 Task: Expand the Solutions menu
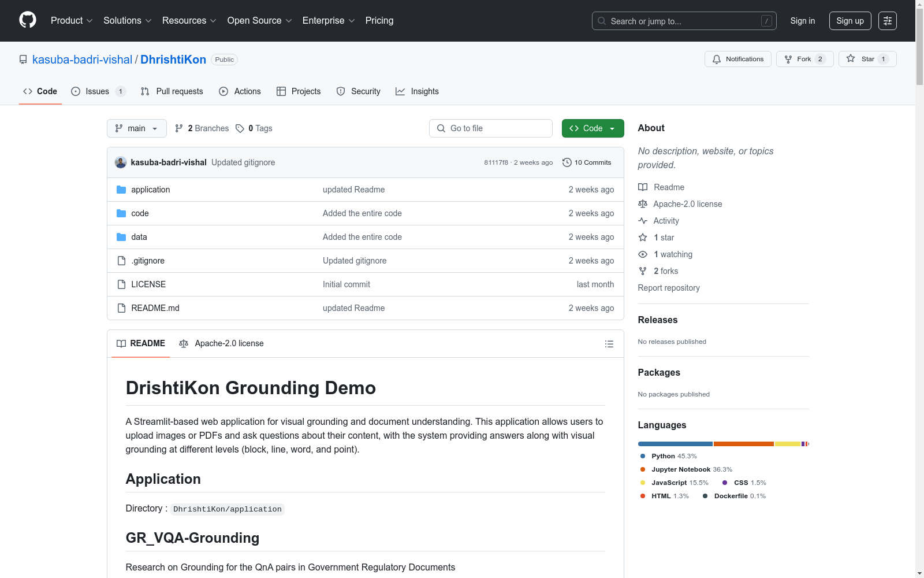[x=128, y=21]
